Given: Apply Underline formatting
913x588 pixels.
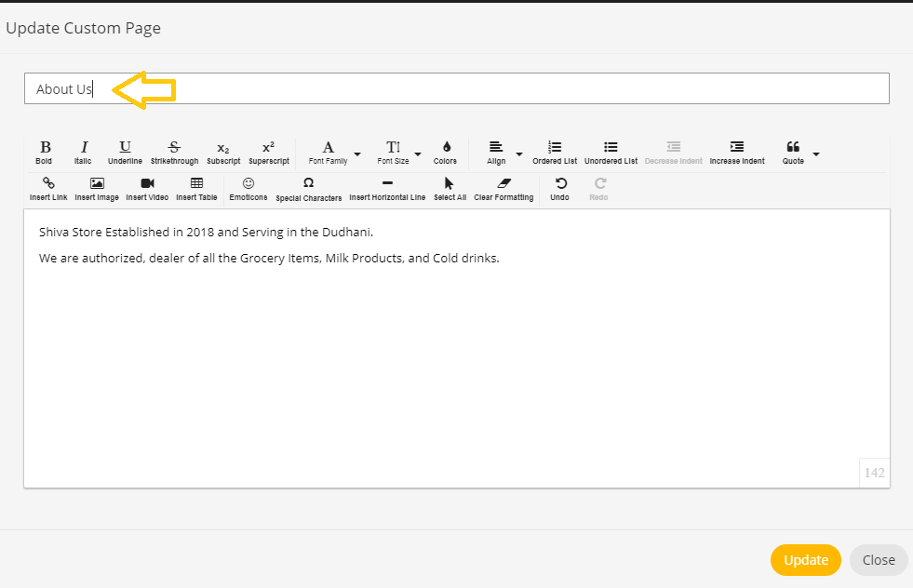Looking at the screenshot, I should 125,153.
